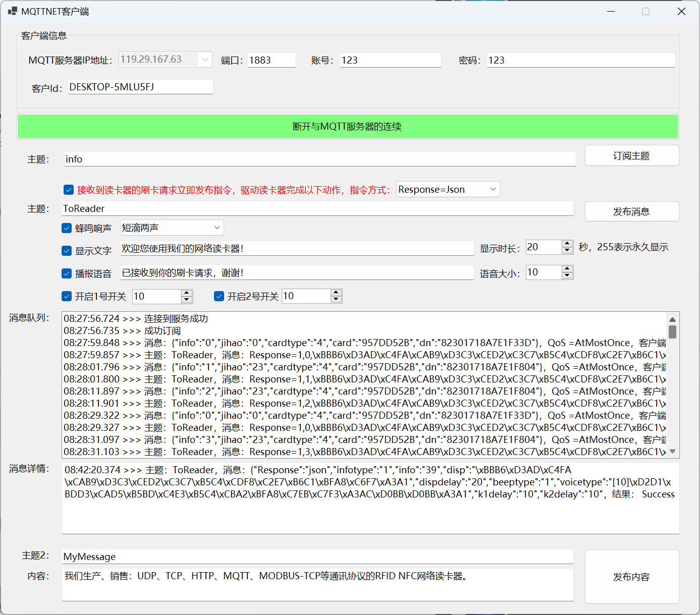700x615 pixels.
Task: Open the Response=Json command mode dropdown
Action: [x=493, y=189]
